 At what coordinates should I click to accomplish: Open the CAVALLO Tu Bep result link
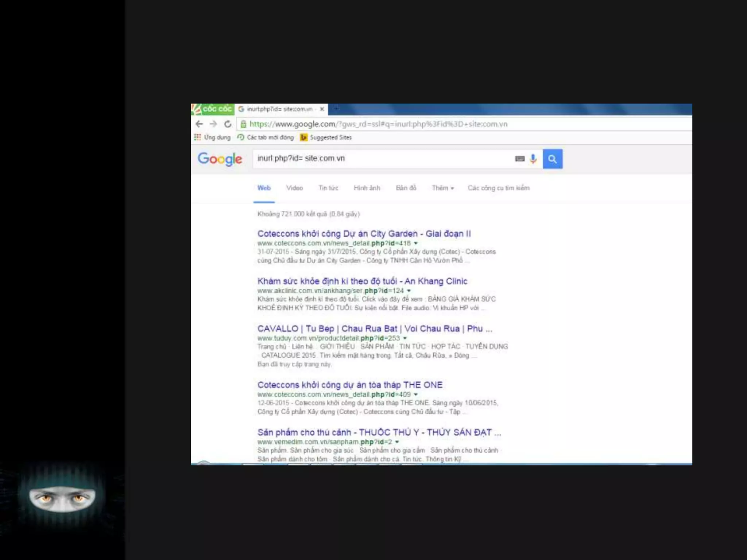374,328
